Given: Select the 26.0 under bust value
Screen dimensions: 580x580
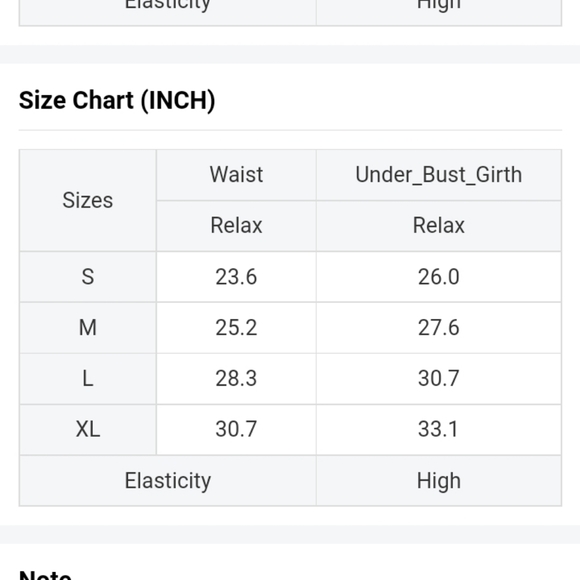Looking at the screenshot, I should click(439, 277).
